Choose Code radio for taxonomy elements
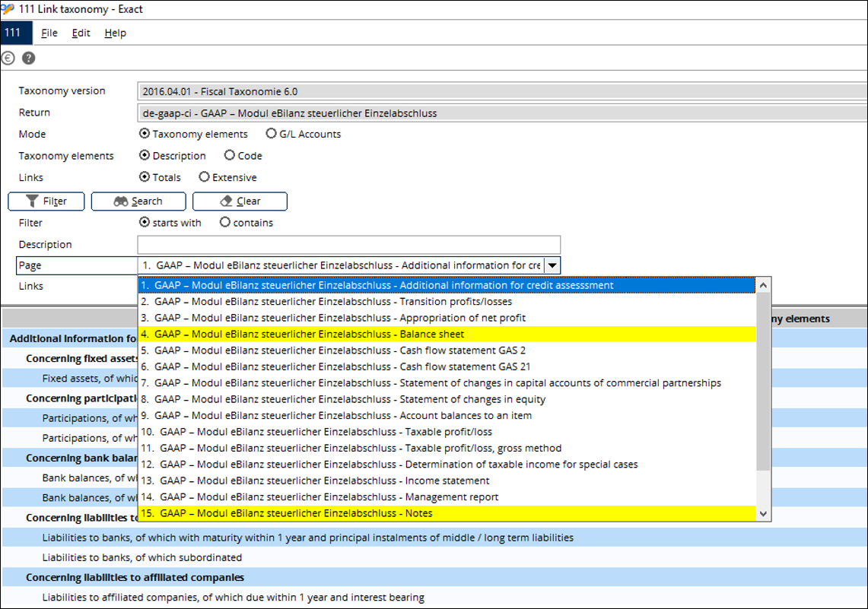Viewport: 868px width, 609px height. pos(230,155)
